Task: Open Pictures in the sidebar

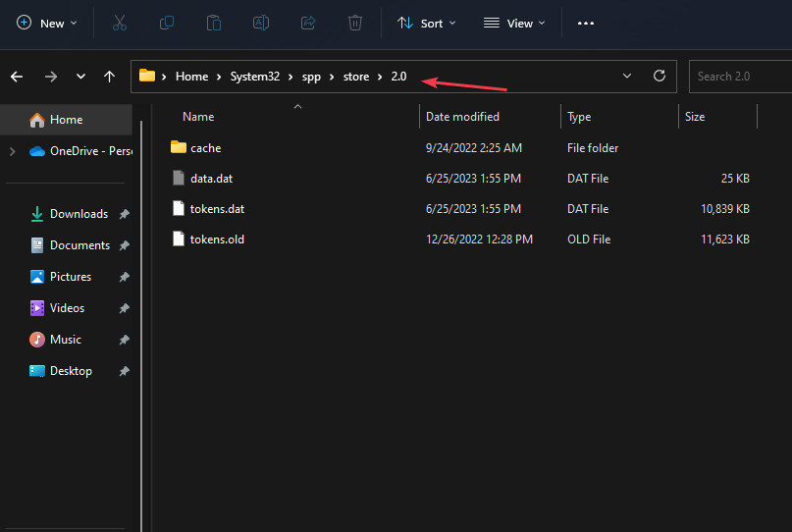Action: pyautogui.click(x=61, y=277)
